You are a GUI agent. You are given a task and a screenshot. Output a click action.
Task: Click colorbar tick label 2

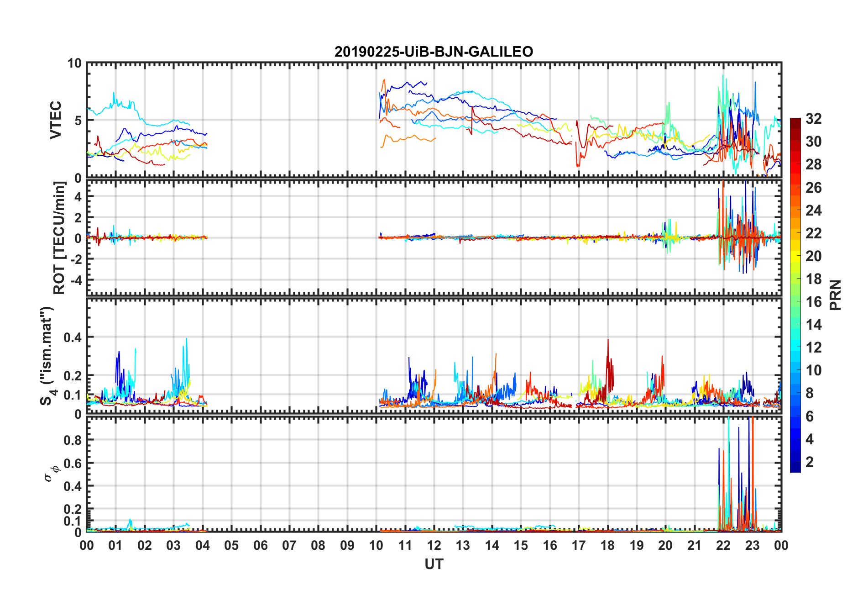tap(810, 462)
